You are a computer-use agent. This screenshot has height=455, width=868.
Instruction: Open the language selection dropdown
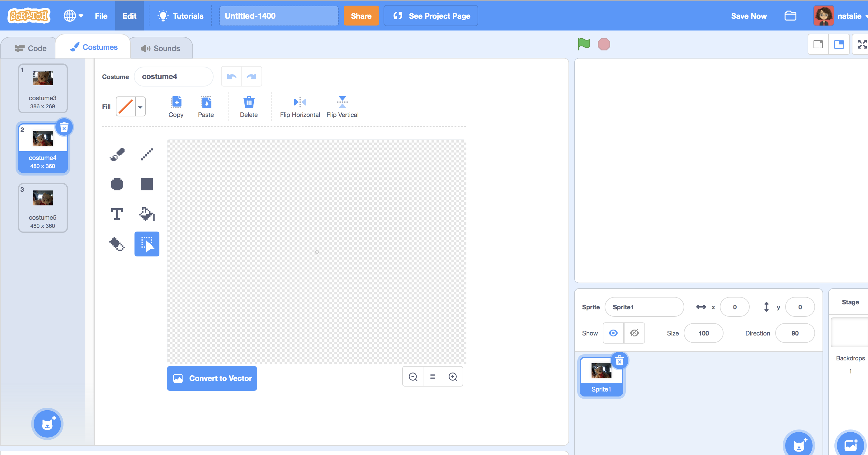[73, 16]
